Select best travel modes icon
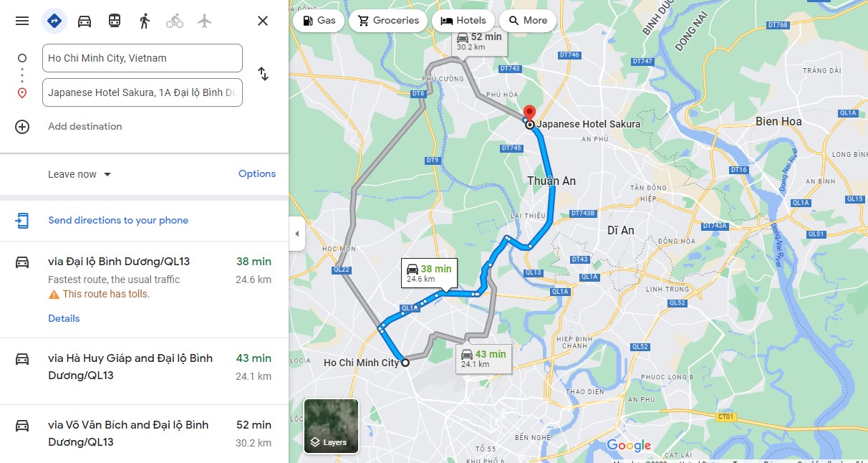Image resolution: width=868 pixels, height=463 pixels. click(x=54, y=21)
